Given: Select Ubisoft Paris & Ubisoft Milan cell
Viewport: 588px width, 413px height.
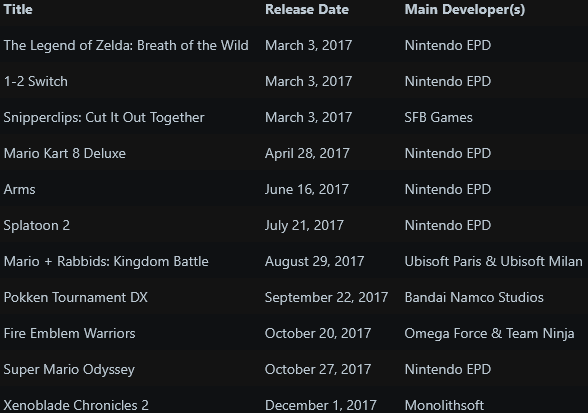Looking at the screenshot, I should pyautogui.click(x=494, y=261).
